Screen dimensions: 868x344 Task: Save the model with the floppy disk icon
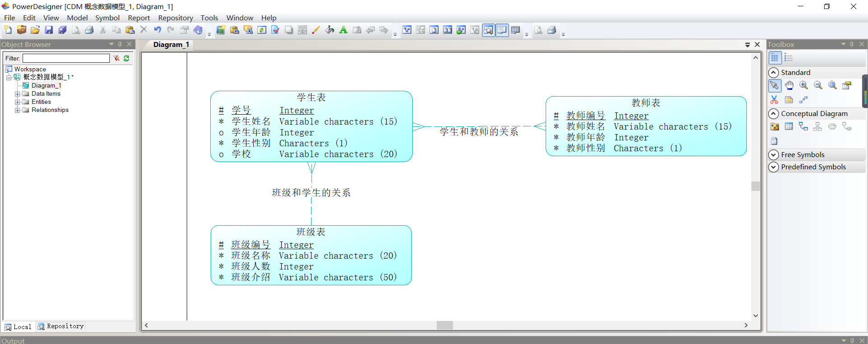(x=49, y=30)
